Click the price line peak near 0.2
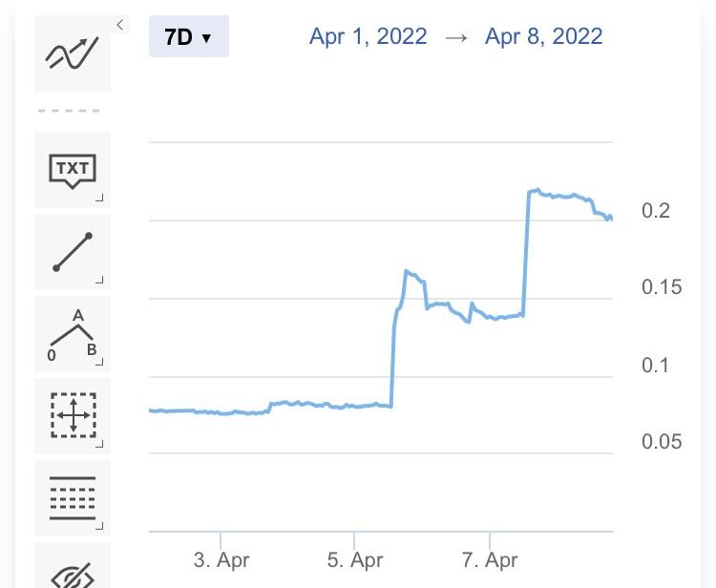 pos(537,190)
